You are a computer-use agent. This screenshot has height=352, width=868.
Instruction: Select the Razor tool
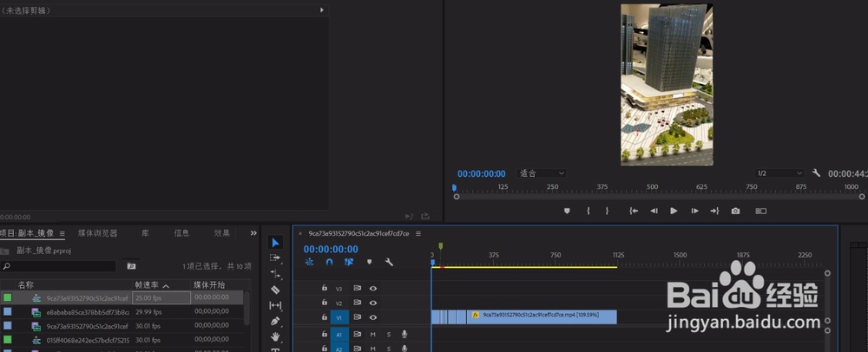[x=275, y=290]
